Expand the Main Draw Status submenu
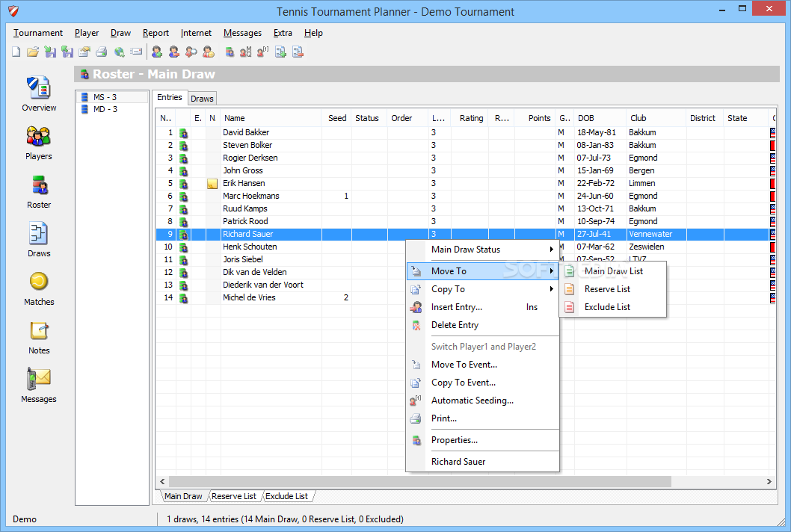 click(x=482, y=250)
